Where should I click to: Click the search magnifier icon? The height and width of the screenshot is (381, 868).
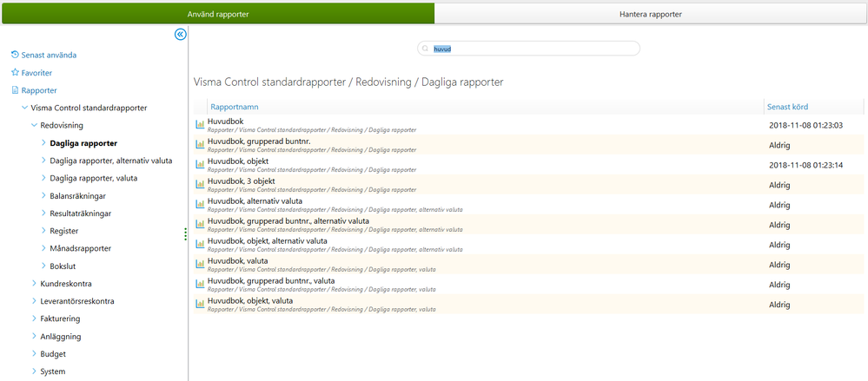coord(426,49)
